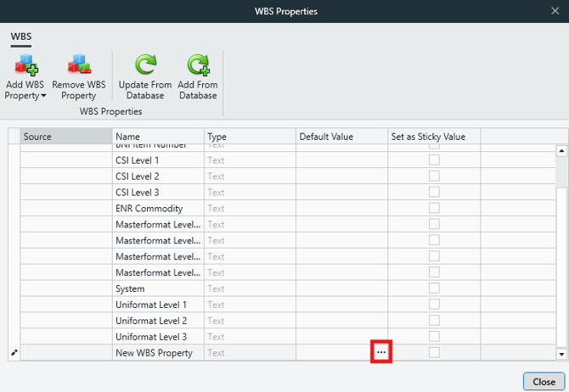Enable sticky value for ENR Commodity
The height and width of the screenshot is (392, 569).
click(434, 209)
